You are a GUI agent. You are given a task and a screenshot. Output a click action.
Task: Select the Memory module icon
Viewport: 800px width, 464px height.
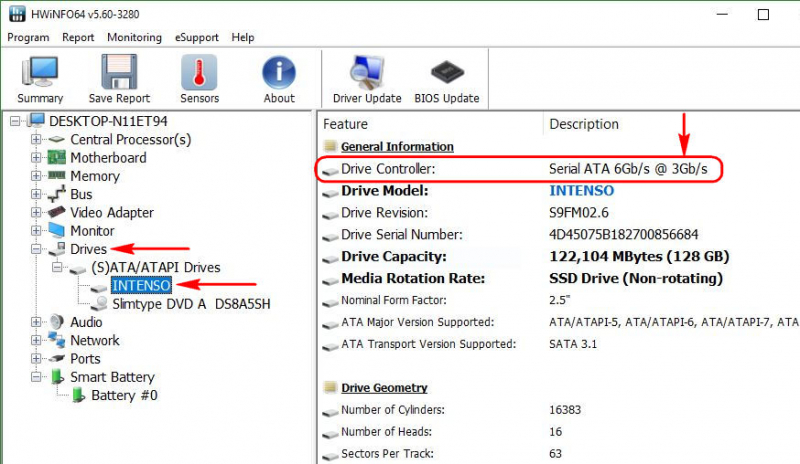click(57, 176)
